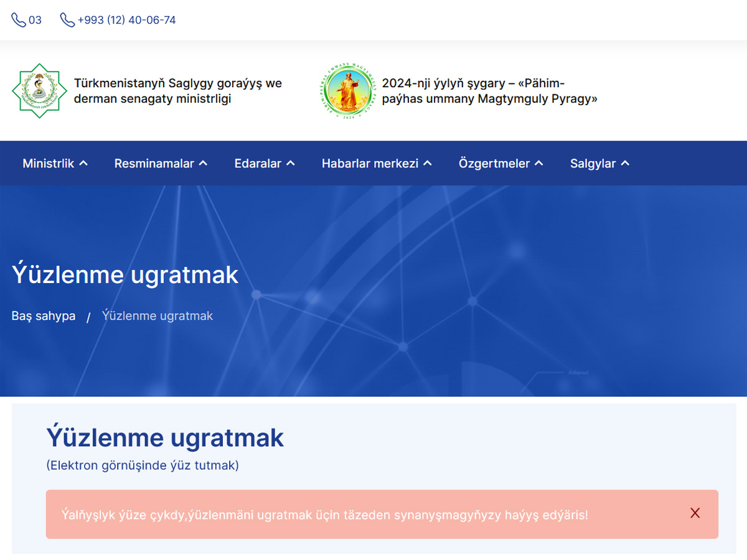Click the 03 hotline link
Screen dimensions: 747x560
(34, 19)
